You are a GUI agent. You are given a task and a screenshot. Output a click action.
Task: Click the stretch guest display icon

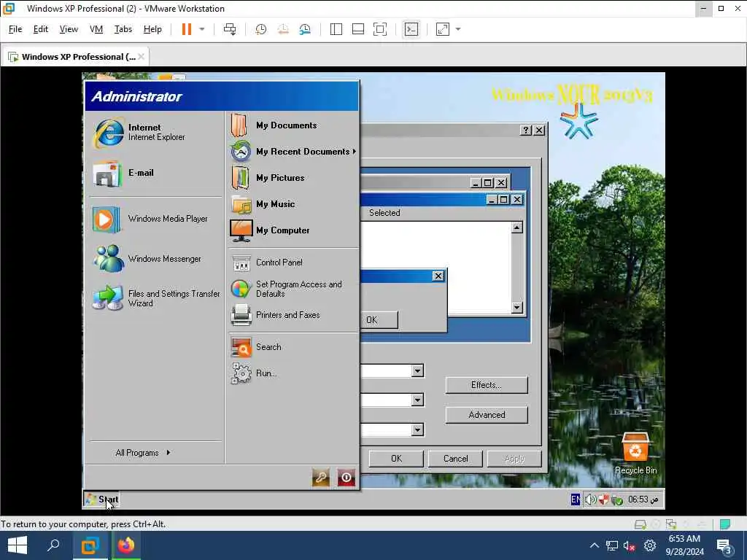click(443, 29)
